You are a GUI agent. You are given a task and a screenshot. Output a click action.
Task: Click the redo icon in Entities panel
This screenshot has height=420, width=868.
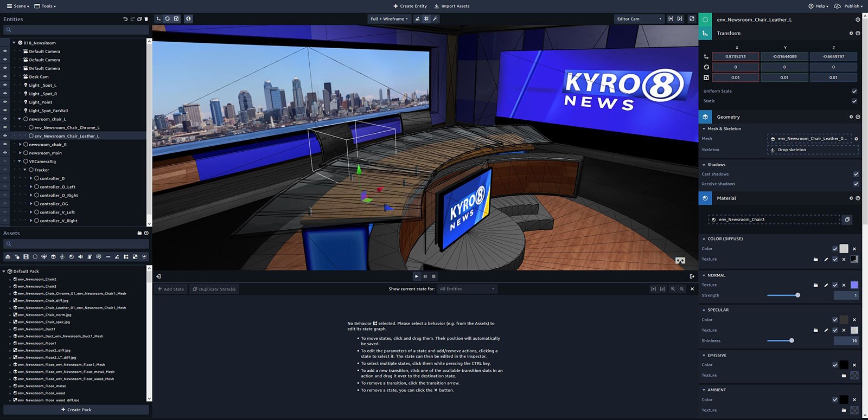click(x=132, y=19)
